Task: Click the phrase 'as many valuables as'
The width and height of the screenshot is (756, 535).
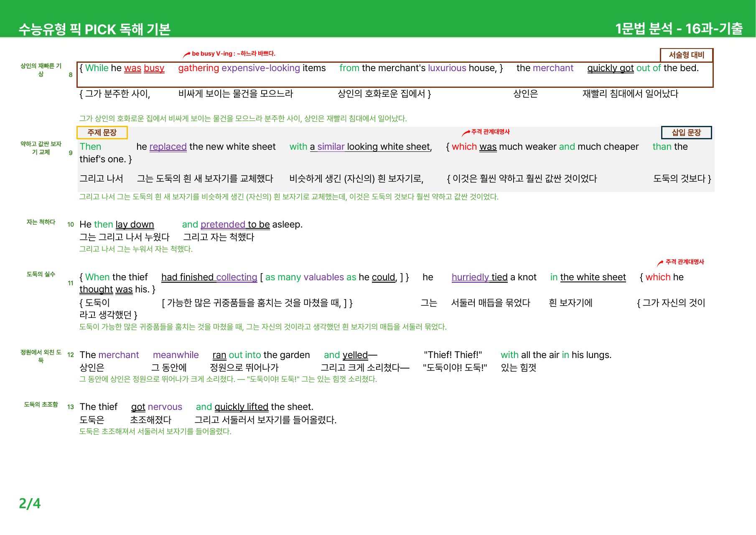Action: (x=311, y=277)
